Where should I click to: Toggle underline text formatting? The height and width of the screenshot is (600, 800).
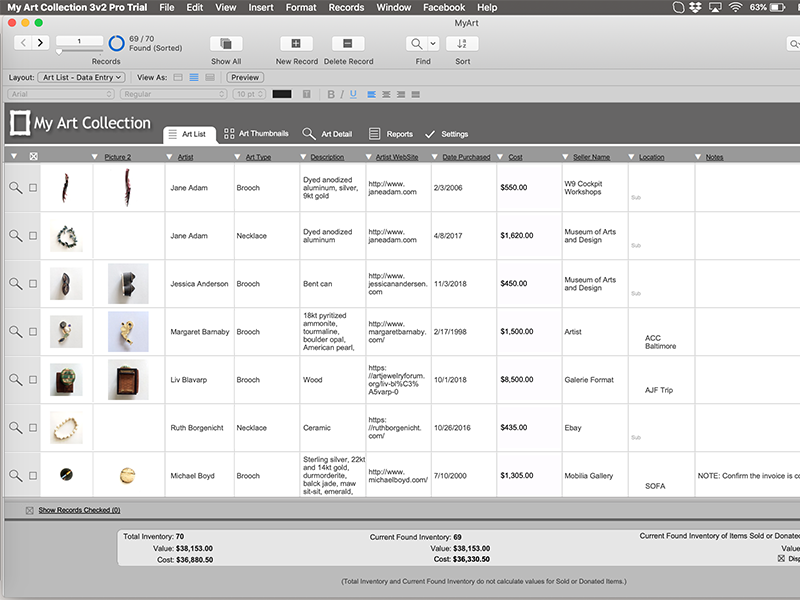point(353,94)
